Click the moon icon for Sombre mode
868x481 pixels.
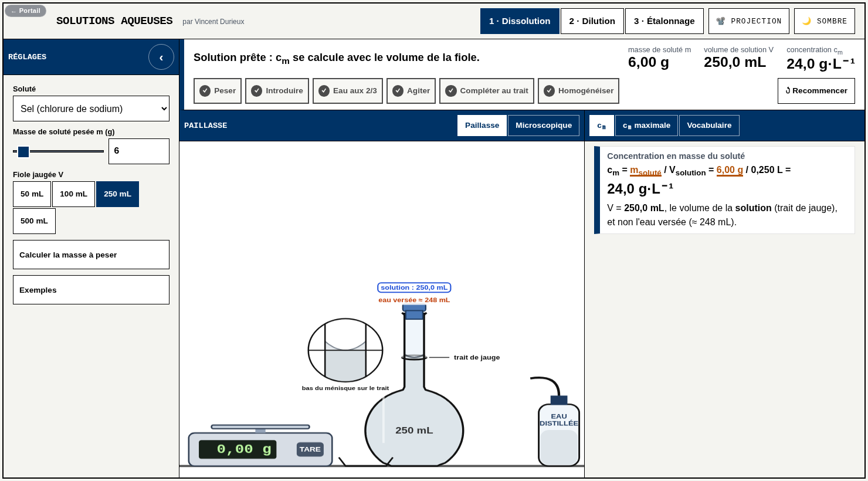pos(806,21)
